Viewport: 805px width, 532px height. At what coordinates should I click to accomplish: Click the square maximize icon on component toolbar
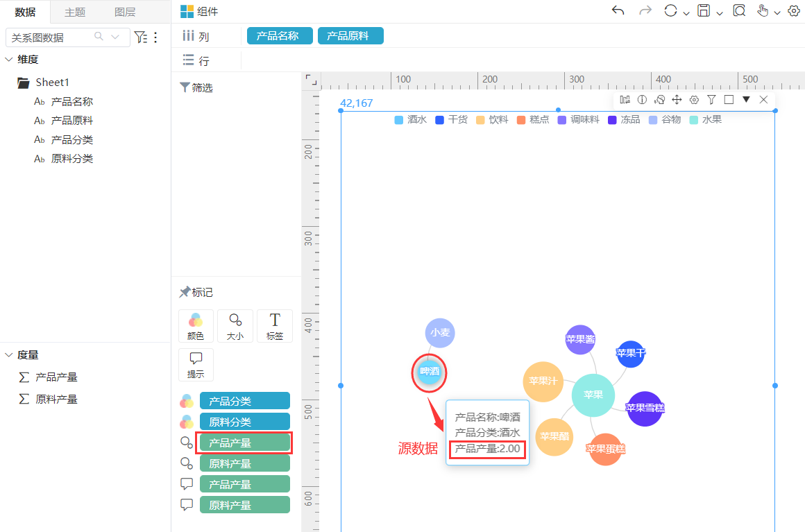pyautogui.click(x=729, y=99)
